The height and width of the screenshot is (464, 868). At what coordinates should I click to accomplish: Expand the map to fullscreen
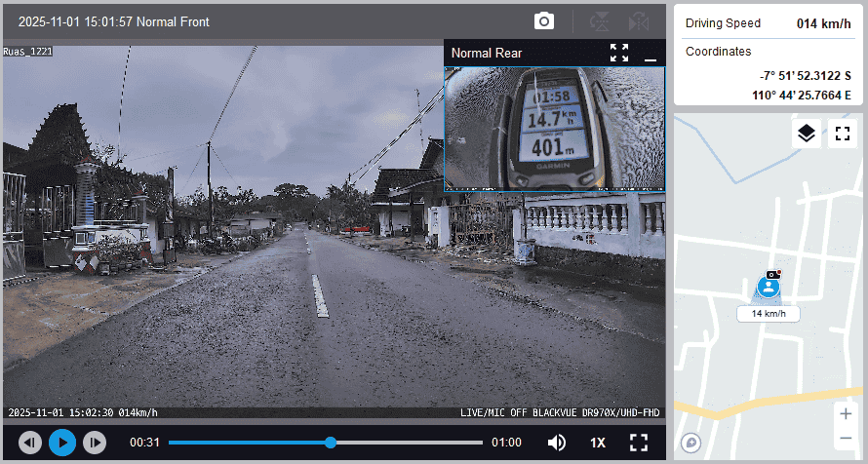(842, 134)
